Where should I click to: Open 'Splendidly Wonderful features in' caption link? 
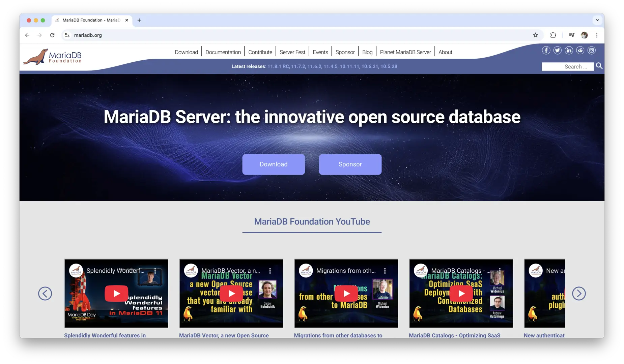click(x=105, y=335)
